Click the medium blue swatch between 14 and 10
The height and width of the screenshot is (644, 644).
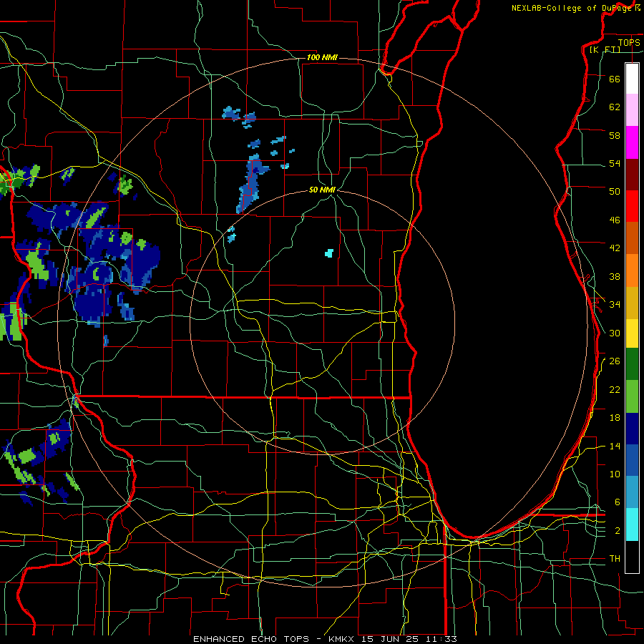tap(632, 460)
